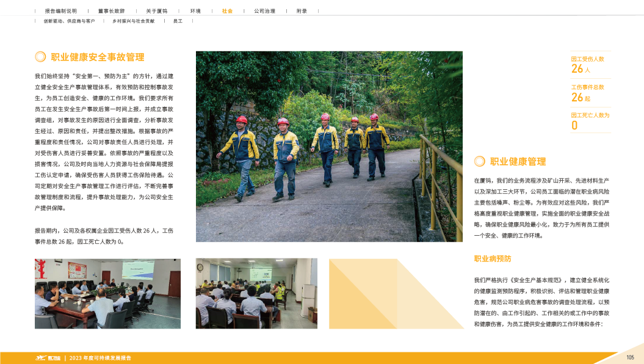Select the 乡村振兴与社会贡献 sub-section link

pos(132,21)
